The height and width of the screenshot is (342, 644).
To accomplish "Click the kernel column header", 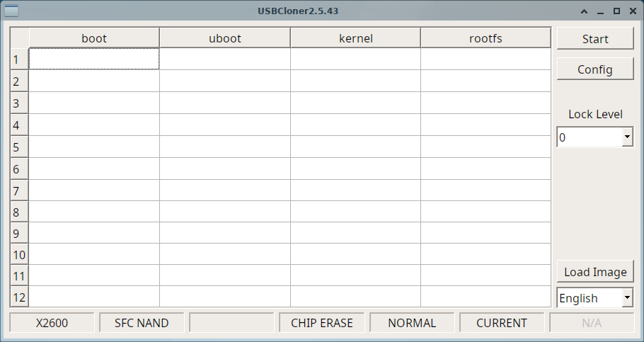I will [355, 38].
